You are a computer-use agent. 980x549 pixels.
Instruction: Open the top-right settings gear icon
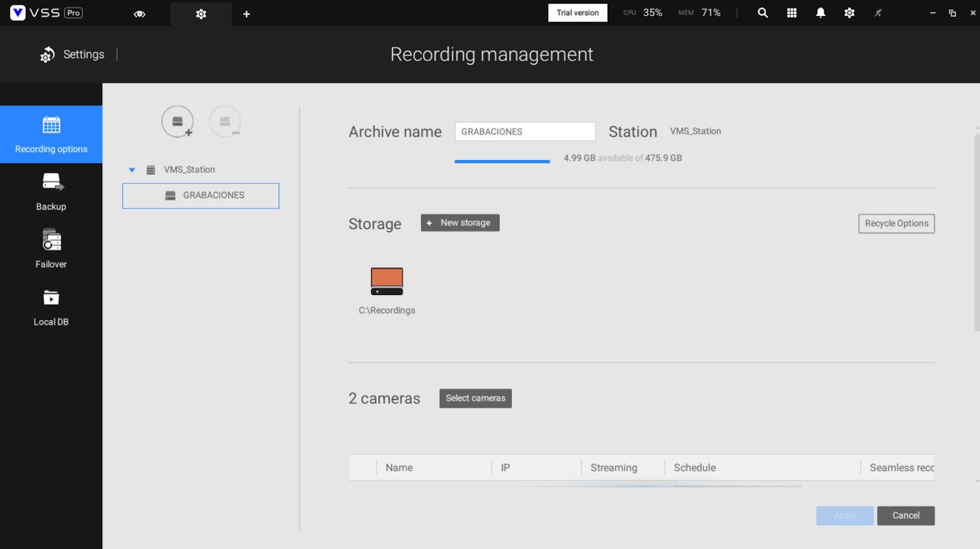(849, 13)
